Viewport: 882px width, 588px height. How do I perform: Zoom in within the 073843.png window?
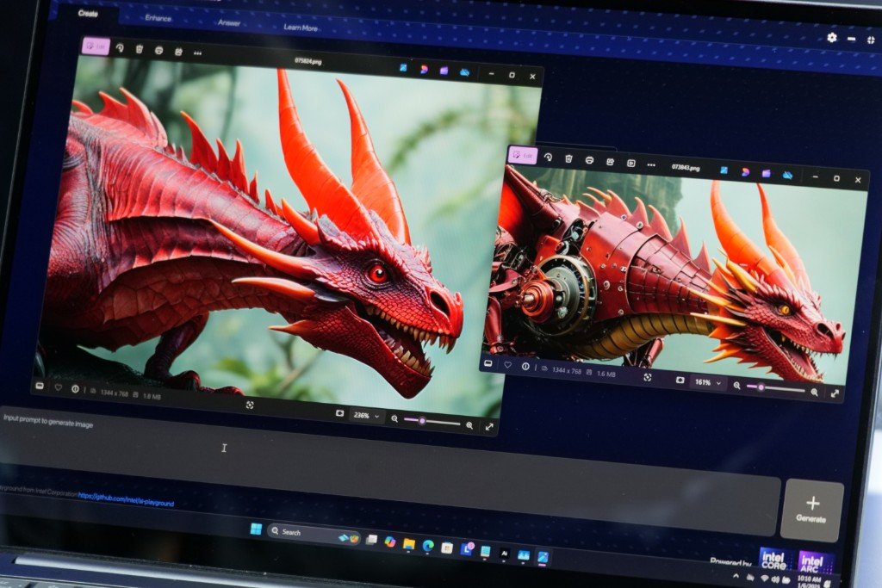(x=814, y=392)
